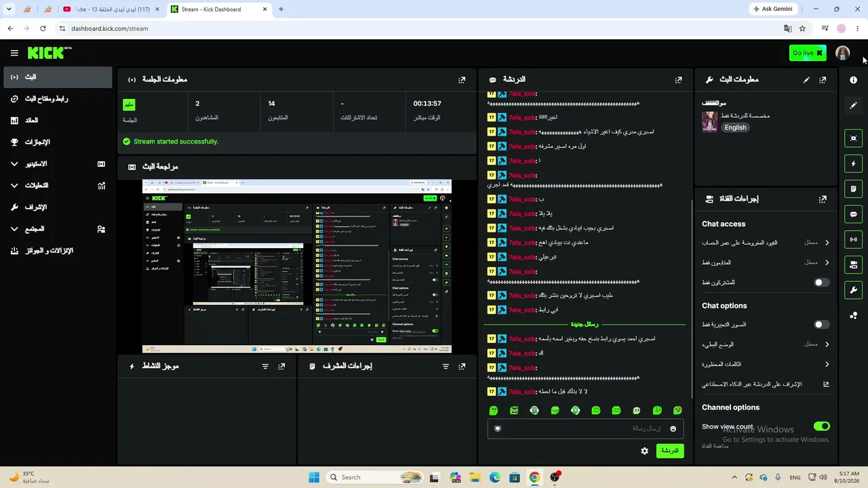Toggle المشتركون فقط subscribers-only chat
This screenshot has height=488, width=868.
pos(821,283)
